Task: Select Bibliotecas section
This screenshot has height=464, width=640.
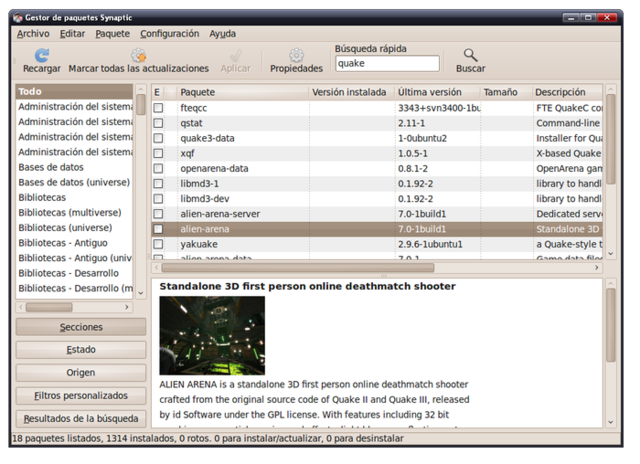Action: click(x=74, y=198)
